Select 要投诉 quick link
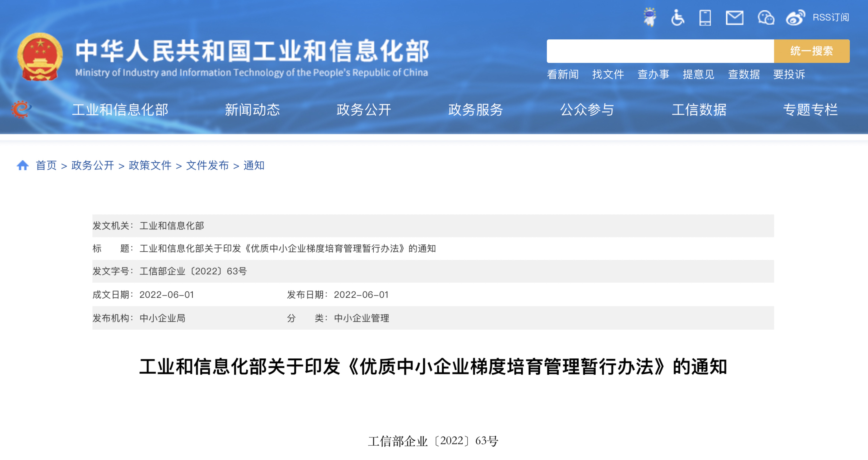 tap(789, 74)
